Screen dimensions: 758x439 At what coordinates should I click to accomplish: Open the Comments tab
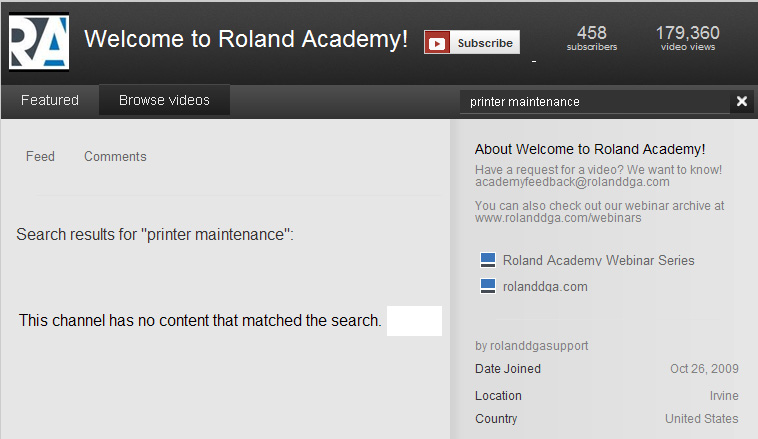[115, 157]
